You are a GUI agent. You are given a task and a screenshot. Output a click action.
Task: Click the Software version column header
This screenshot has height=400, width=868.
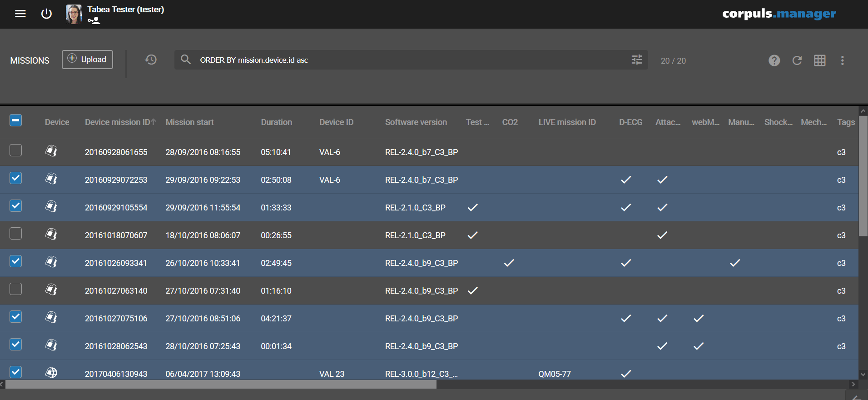click(416, 122)
